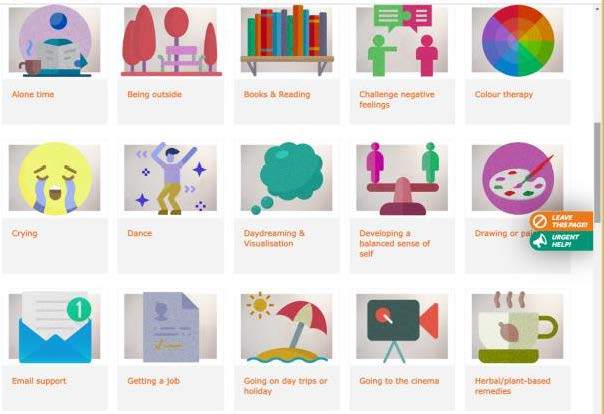The width and height of the screenshot is (604, 414).
Task: Click the Leave This Page button
Action: 561,221
